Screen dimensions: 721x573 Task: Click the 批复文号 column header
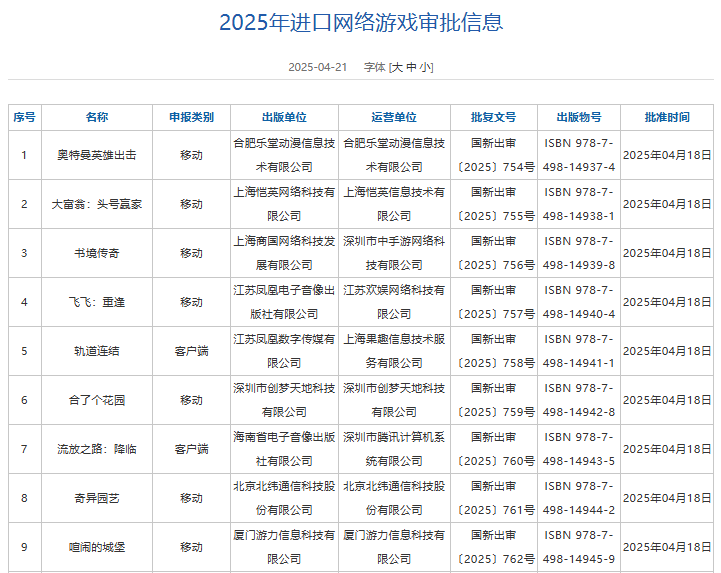click(494, 117)
